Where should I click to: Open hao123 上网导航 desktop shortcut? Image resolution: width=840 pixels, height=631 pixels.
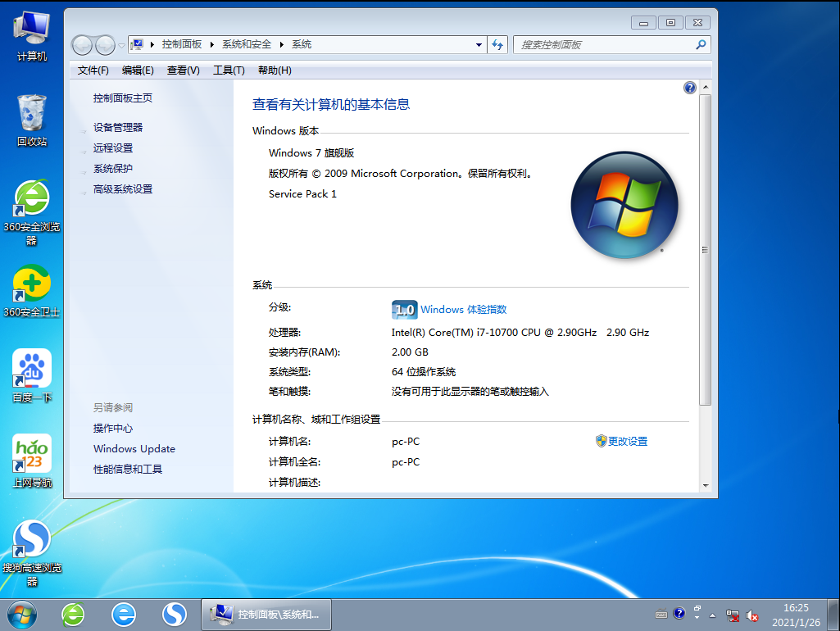pos(32,461)
